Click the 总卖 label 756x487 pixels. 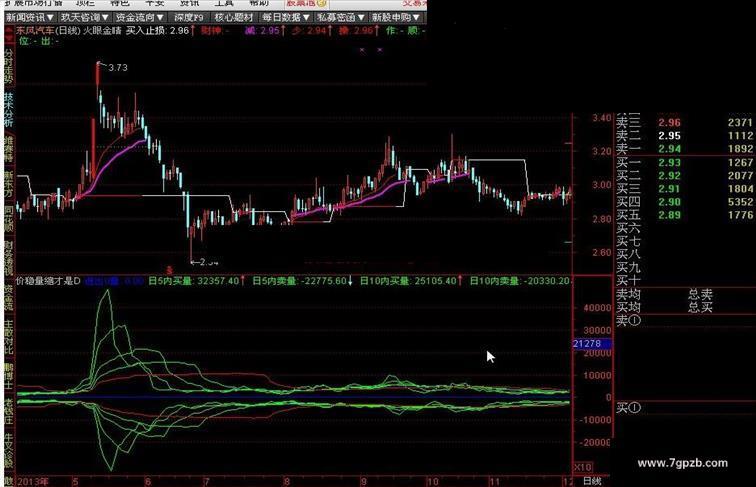pos(701,294)
